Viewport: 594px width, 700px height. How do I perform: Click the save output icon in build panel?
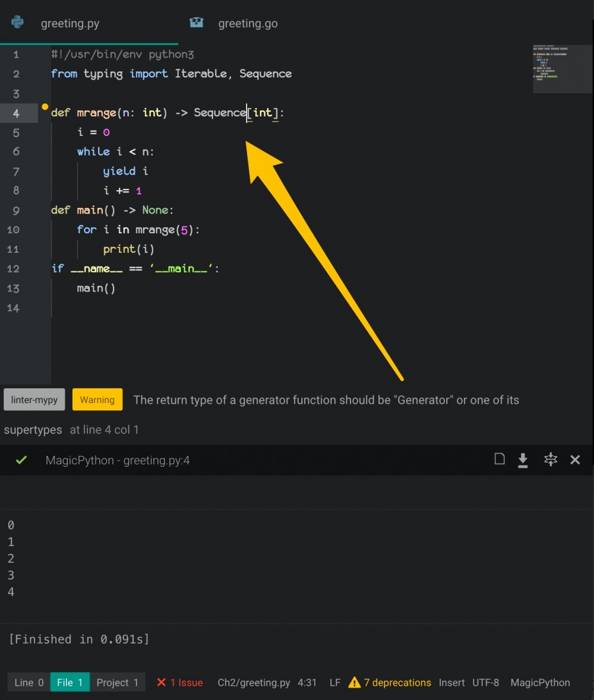point(523,459)
